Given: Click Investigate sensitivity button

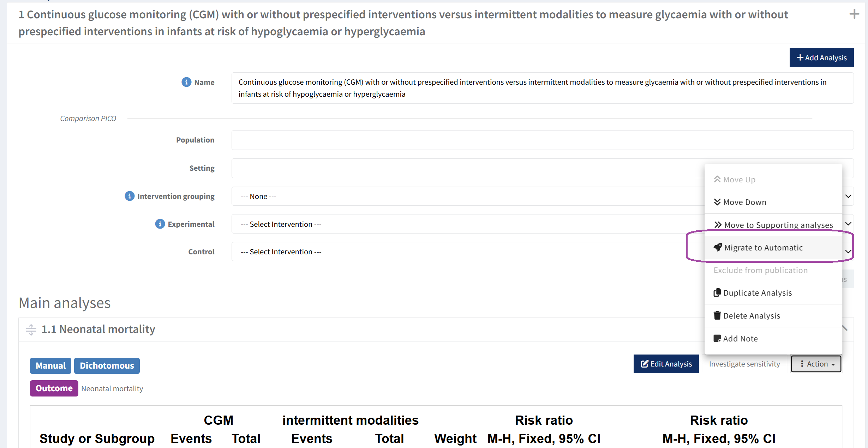Looking at the screenshot, I should click(x=744, y=364).
